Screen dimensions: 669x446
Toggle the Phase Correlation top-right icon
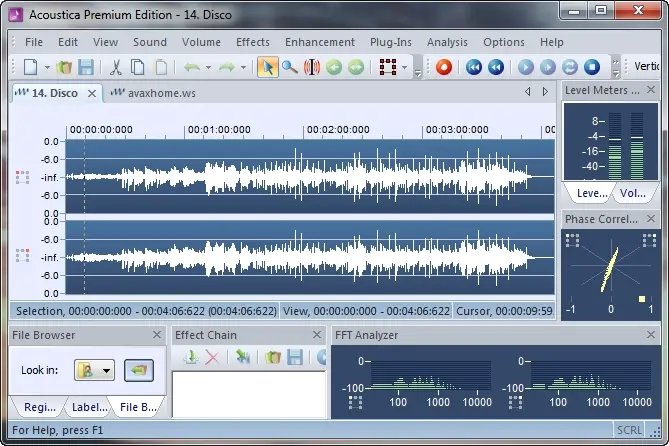click(x=649, y=240)
